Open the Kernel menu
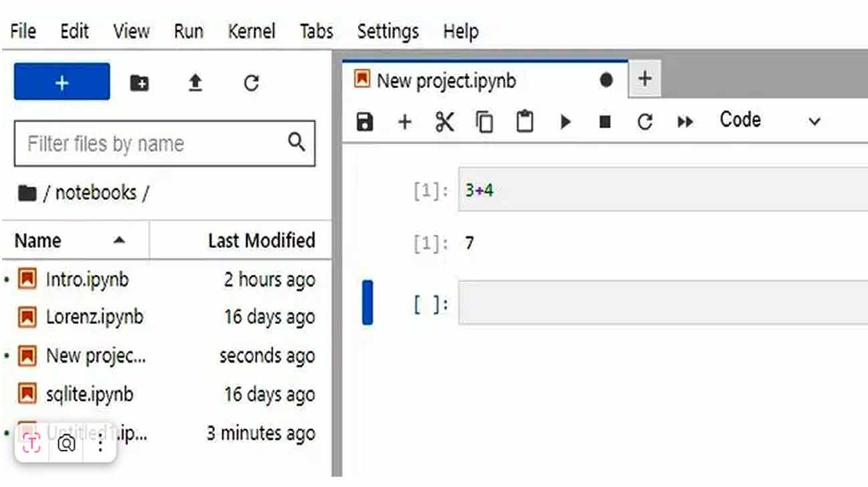The width and height of the screenshot is (868, 487). 251,31
